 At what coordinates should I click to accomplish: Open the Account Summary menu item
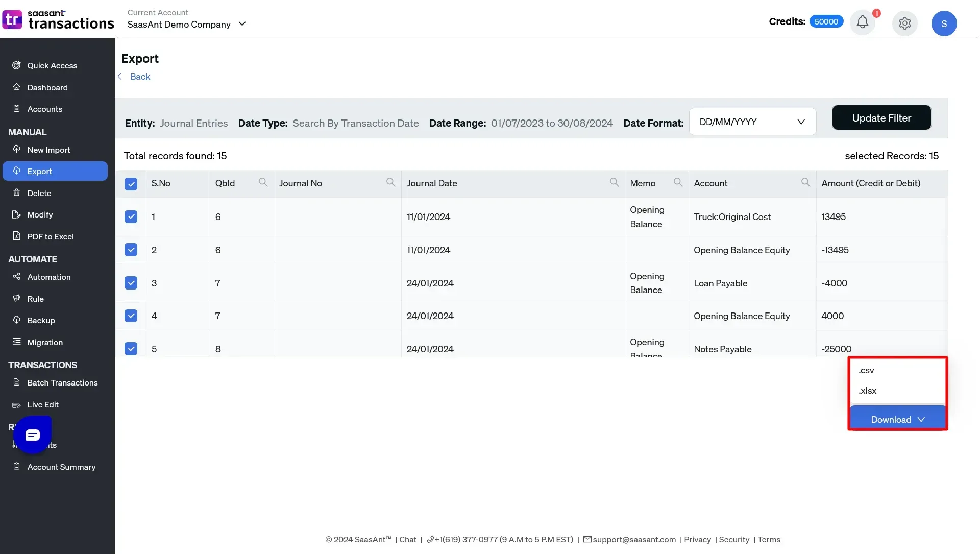pyautogui.click(x=61, y=467)
